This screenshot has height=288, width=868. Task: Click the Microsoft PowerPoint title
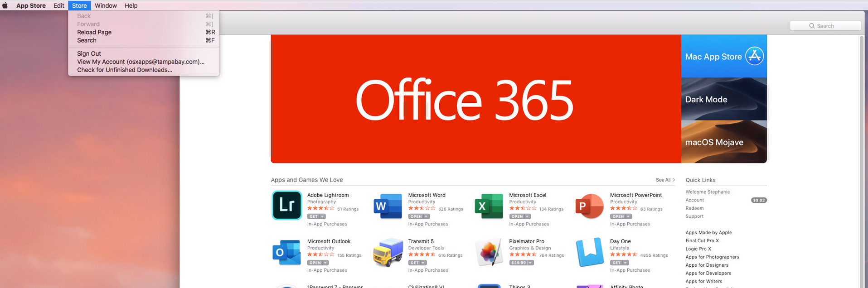[635, 195]
